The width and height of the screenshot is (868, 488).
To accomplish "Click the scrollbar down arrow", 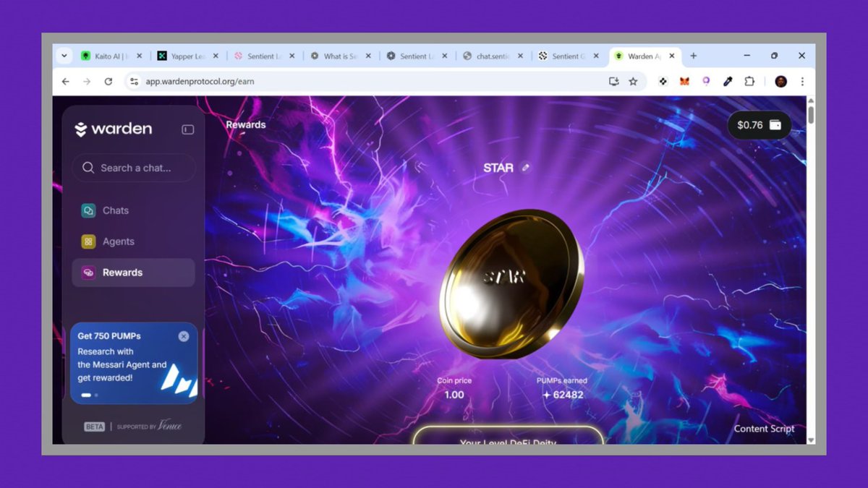I will [811, 440].
